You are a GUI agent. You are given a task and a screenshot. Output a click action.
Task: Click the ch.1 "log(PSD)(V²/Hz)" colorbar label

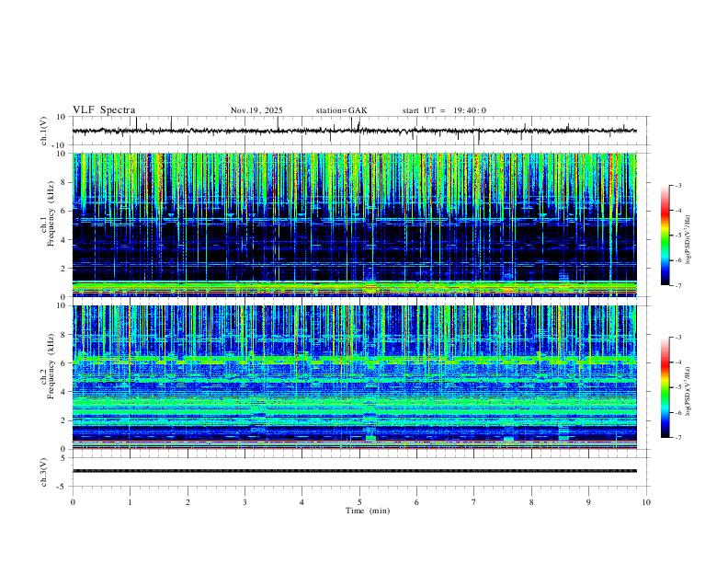688,239
